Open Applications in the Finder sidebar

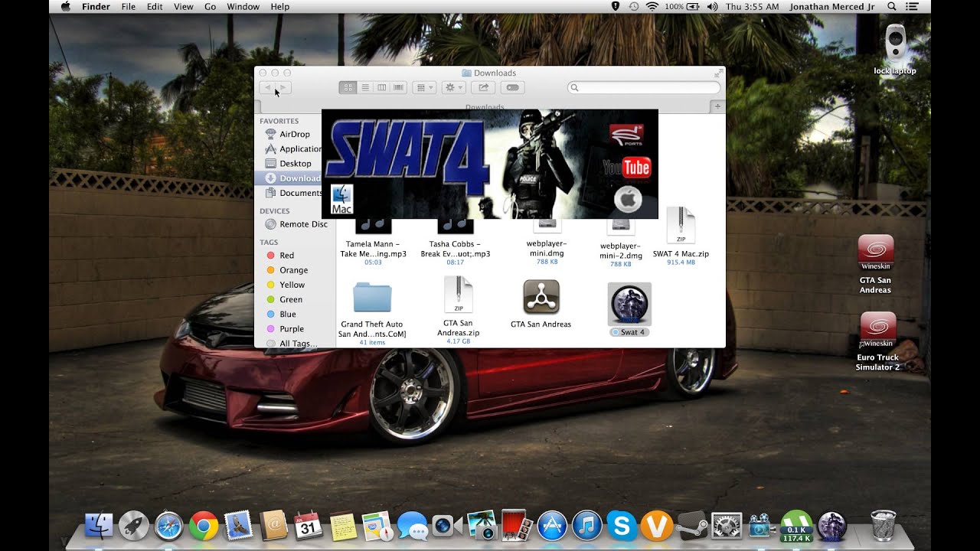click(295, 148)
